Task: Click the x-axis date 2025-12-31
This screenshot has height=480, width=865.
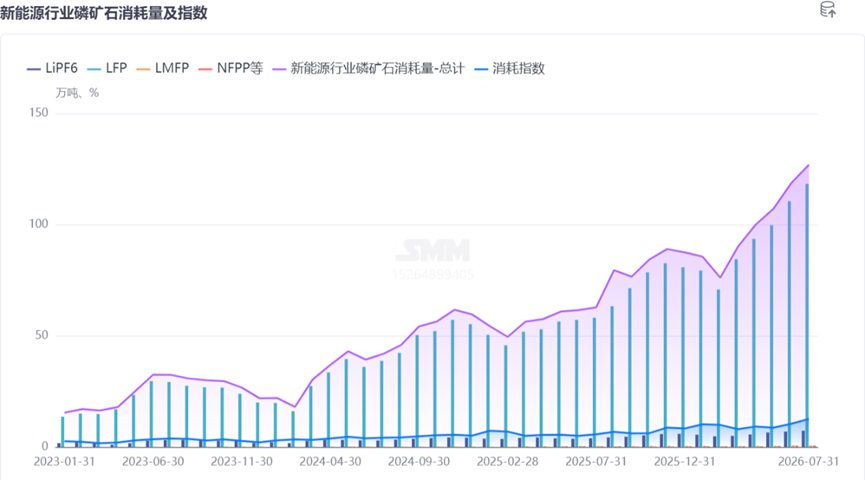Action: tap(685, 461)
